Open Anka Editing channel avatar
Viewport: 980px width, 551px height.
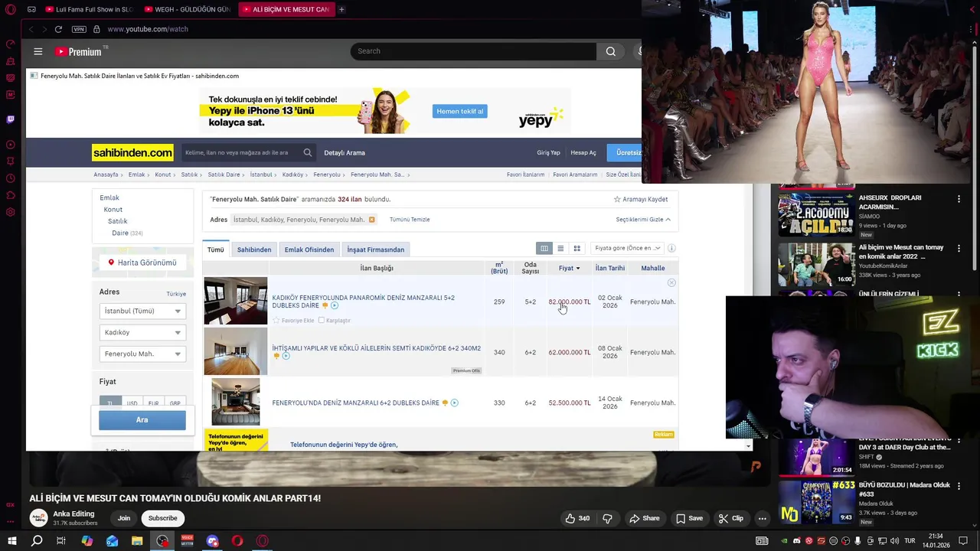38,518
